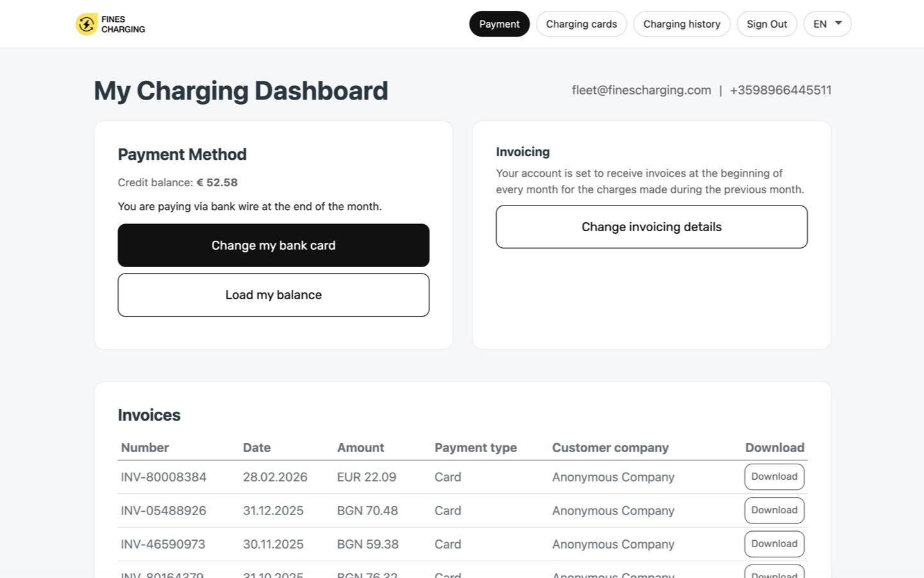Download invoice INV-46590973
This screenshot has width=924, height=578.
tap(774, 543)
